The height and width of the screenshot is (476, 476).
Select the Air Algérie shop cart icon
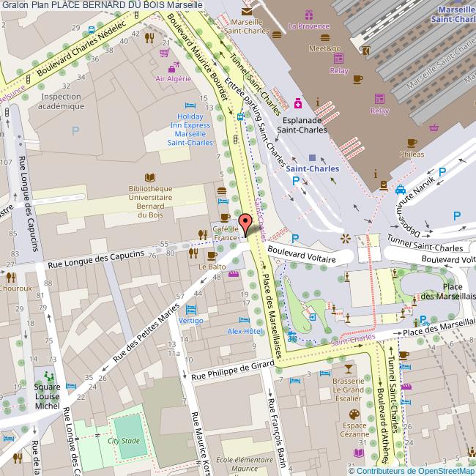pyautogui.click(x=165, y=52)
